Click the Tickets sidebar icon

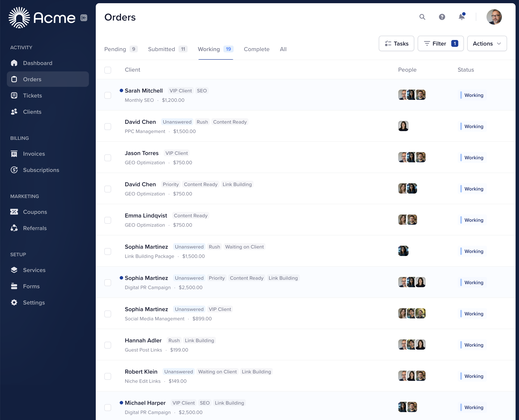pos(14,95)
